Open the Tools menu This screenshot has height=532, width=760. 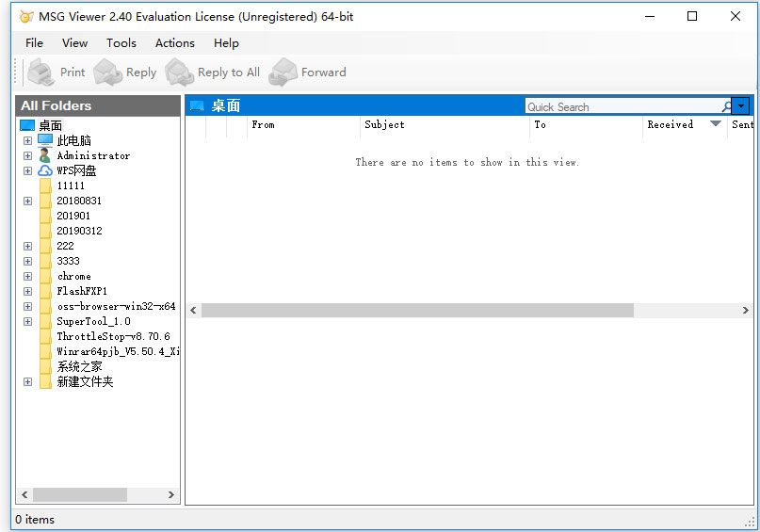pos(121,43)
